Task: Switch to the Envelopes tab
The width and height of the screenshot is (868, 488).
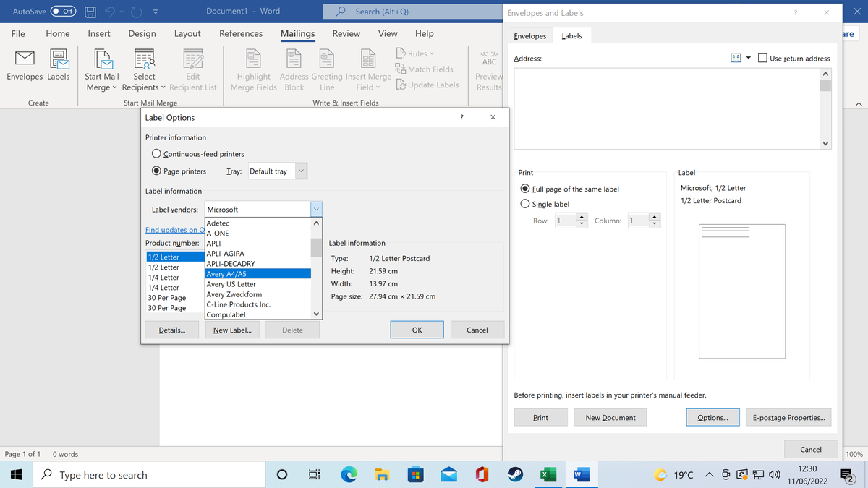Action: (530, 36)
